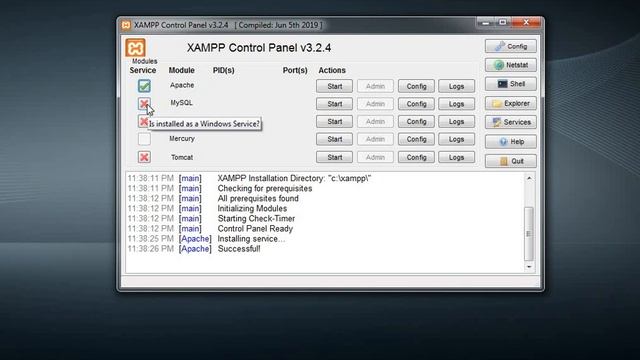640x360 pixels.
Task: Click the Mercury Admin button
Action: pos(375,139)
